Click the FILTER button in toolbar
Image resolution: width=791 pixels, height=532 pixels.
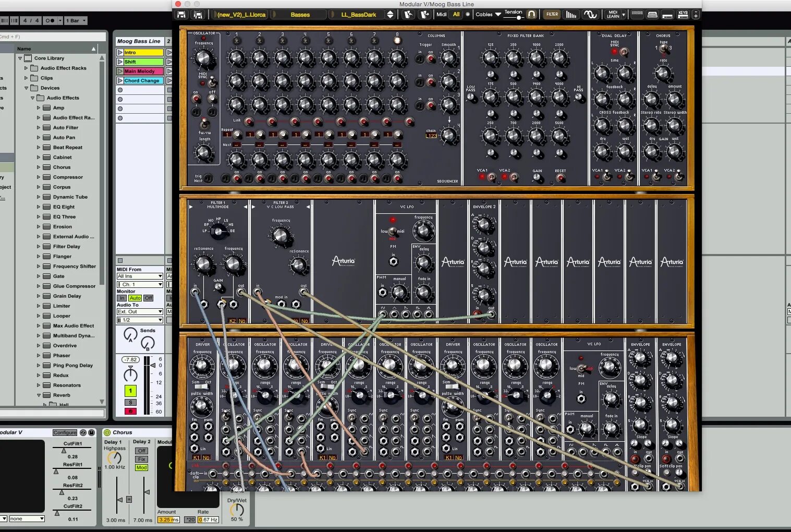(552, 15)
